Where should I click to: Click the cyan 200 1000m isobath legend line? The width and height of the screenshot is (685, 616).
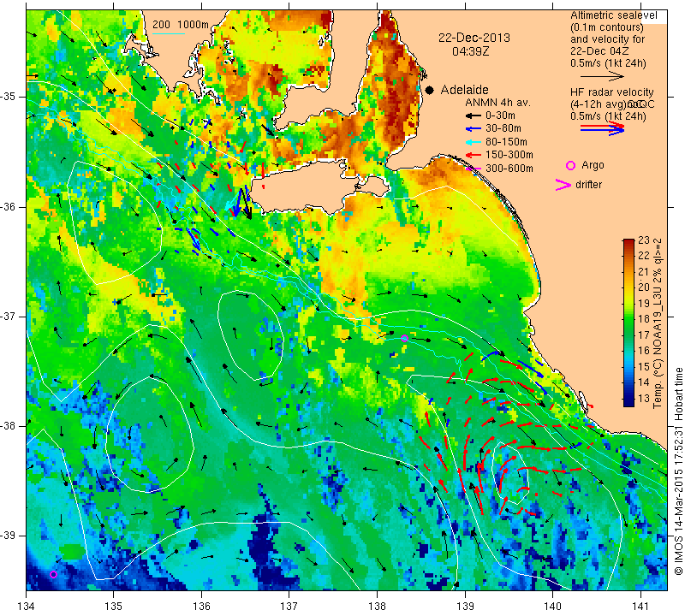(169, 33)
